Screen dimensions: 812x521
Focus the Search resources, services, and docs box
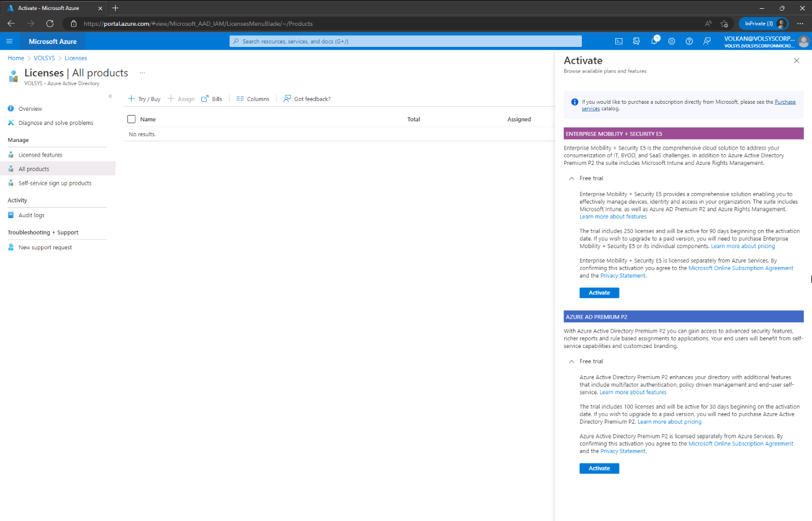pyautogui.click(x=406, y=41)
